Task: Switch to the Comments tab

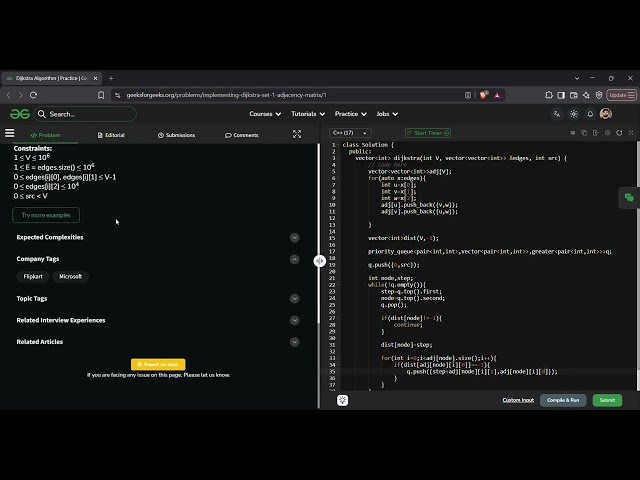Action: tap(242, 135)
